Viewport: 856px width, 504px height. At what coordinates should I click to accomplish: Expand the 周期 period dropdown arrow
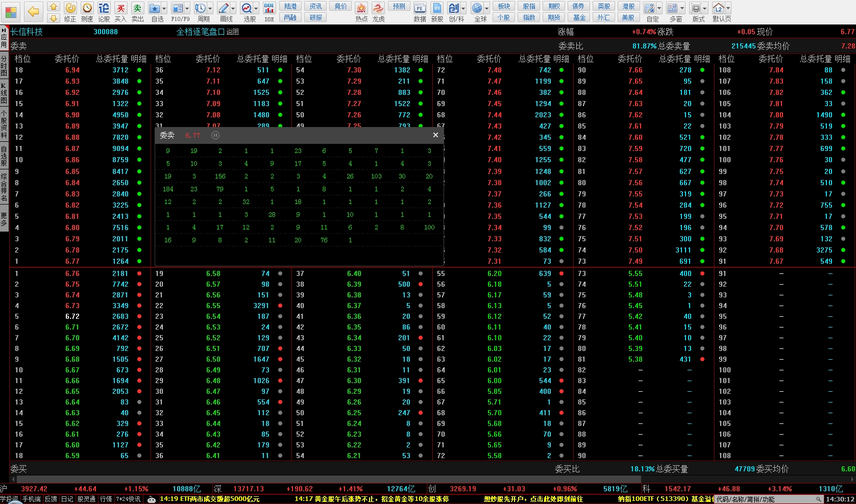[x=210, y=9]
